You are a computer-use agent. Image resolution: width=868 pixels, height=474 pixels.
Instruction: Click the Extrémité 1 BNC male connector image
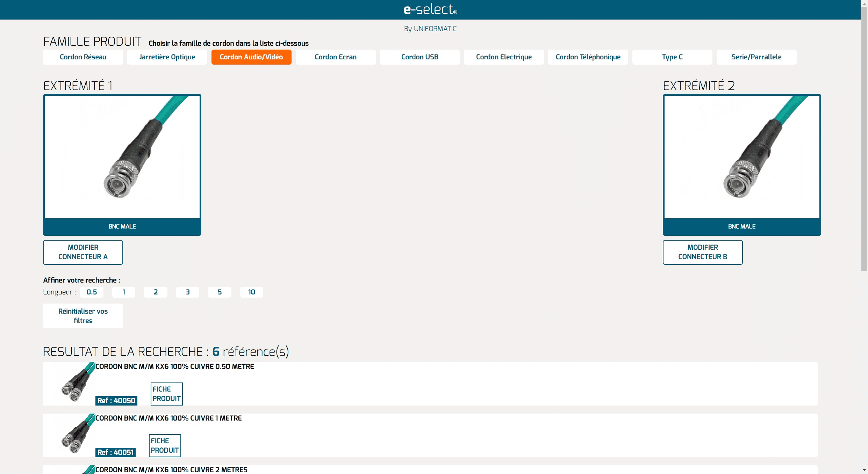[122, 157]
